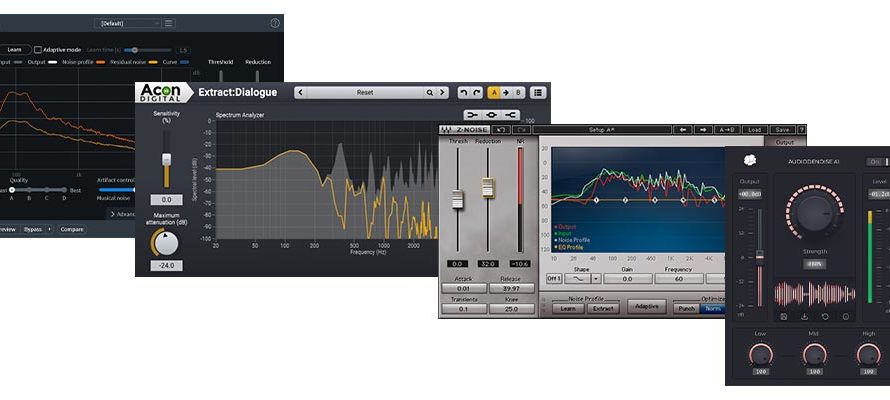Click the Z-Noise Reduction fader
This screenshot has width=890, height=400.
click(x=488, y=187)
